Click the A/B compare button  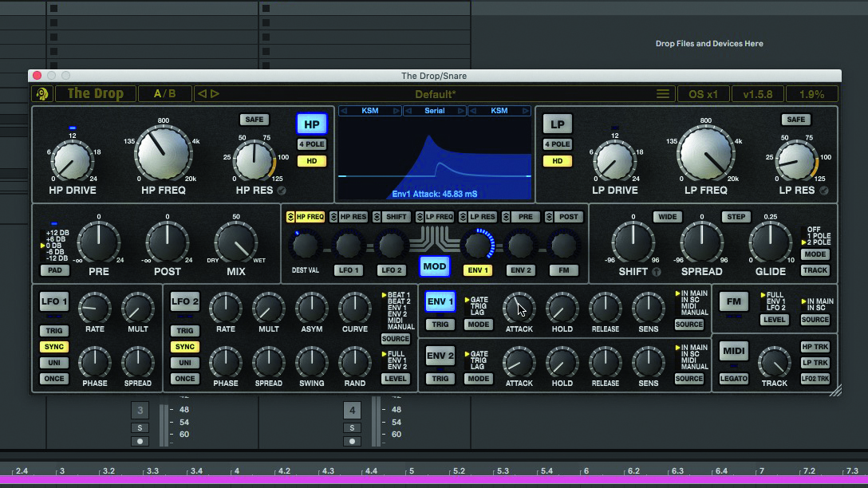coord(164,94)
